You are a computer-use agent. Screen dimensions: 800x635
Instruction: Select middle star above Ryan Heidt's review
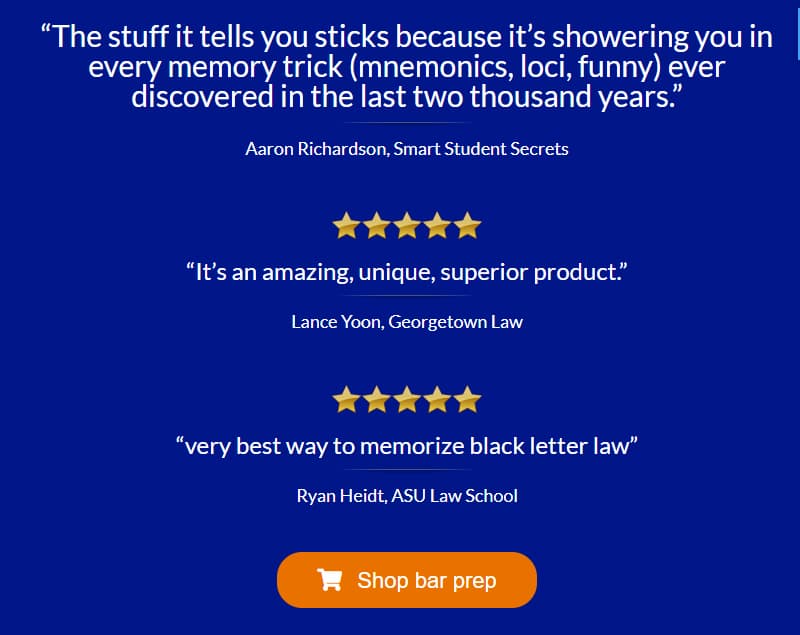pos(407,399)
